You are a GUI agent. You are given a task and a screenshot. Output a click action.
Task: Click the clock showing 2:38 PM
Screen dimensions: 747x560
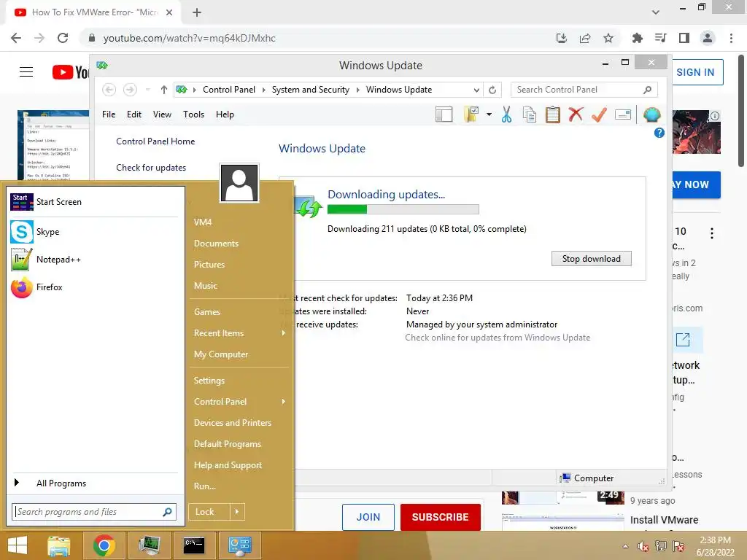715,540
